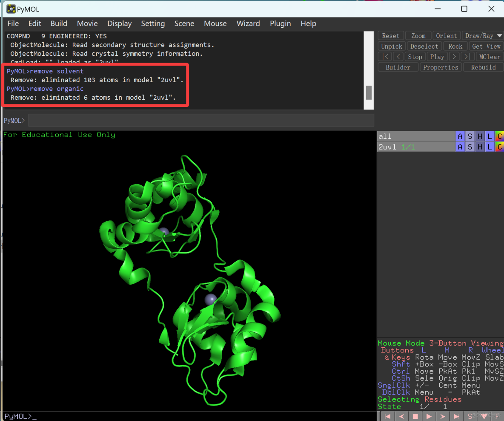Click Deselect to clear the selection
Viewport: 504px width, 421px height.
424,46
